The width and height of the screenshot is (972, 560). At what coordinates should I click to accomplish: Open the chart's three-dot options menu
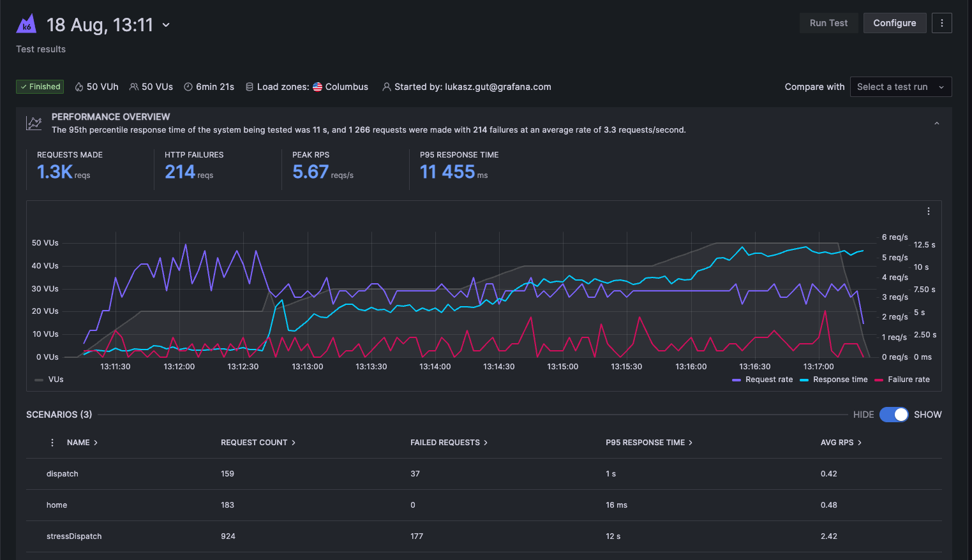(928, 211)
